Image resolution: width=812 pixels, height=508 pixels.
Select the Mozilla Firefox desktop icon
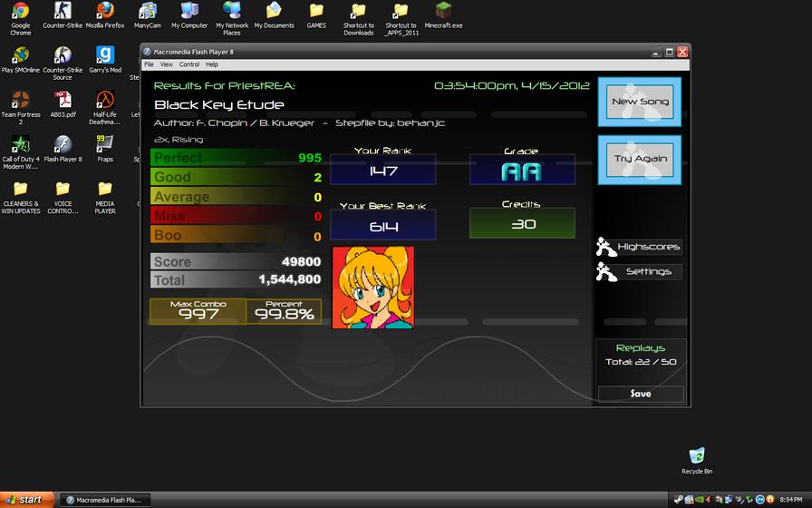click(105, 15)
